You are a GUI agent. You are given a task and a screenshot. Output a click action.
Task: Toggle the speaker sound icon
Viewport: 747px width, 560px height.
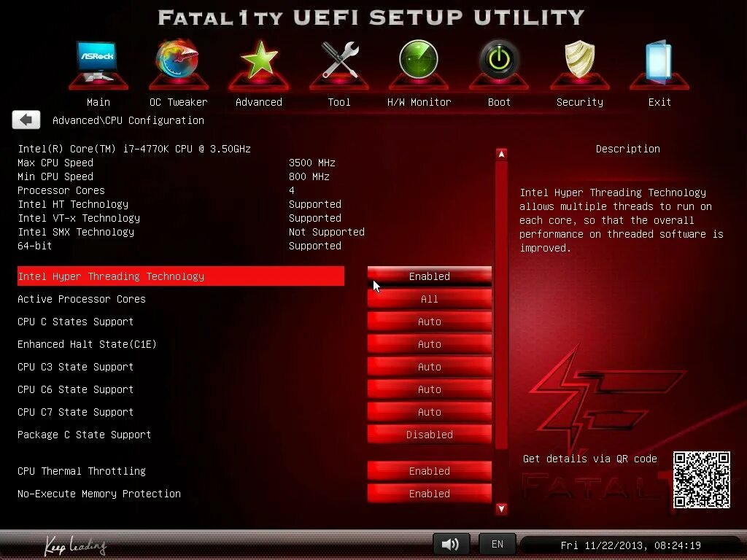tap(451, 544)
